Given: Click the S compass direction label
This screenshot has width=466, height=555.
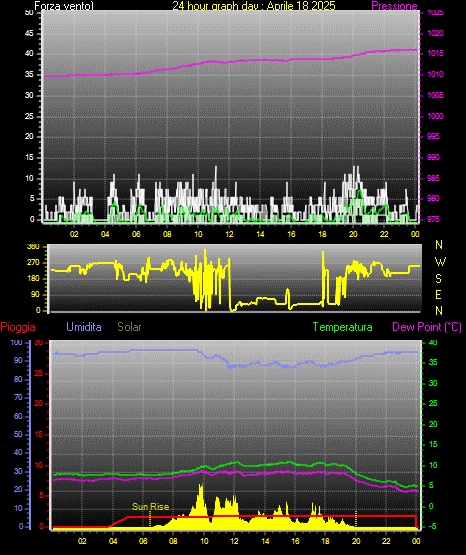Looking at the screenshot, I should pyautogui.click(x=438, y=279).
